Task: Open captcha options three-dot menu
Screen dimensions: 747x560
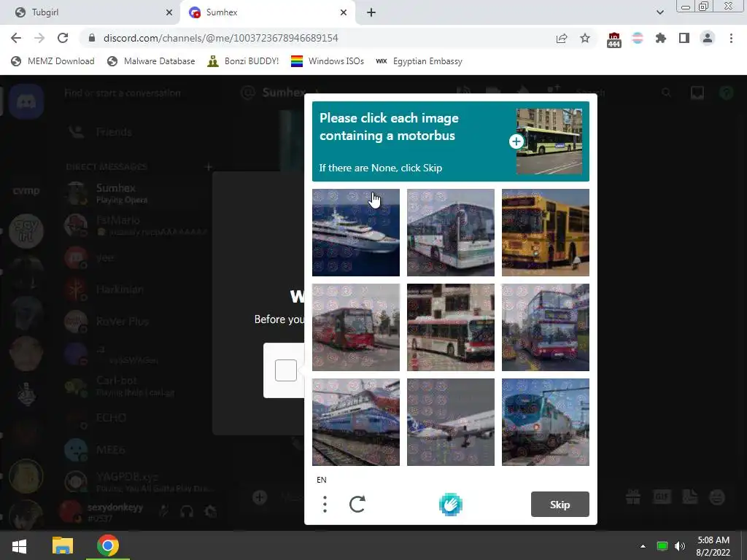Action: click(x=325, y=505)
